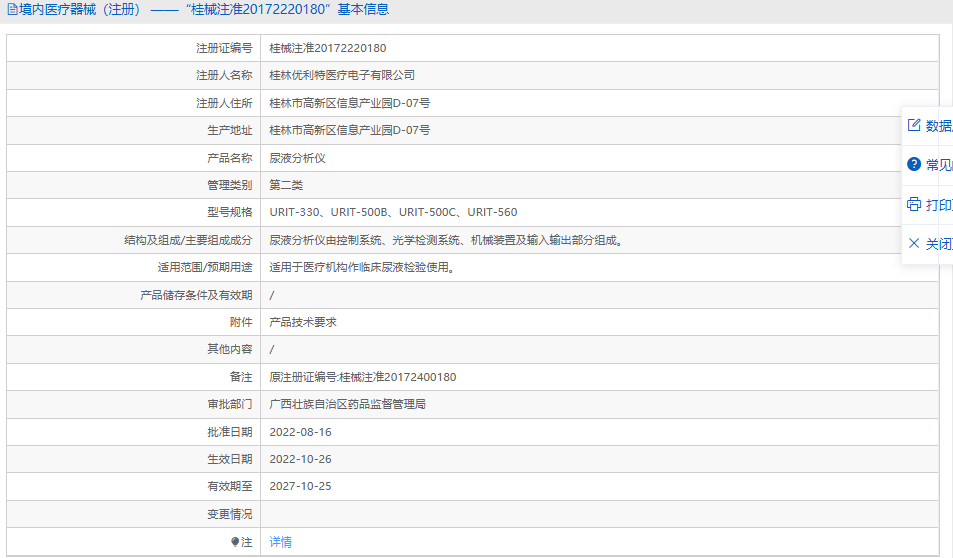Click the 注册人住所 address value
953x558 pixels.
tap(349, 103)
